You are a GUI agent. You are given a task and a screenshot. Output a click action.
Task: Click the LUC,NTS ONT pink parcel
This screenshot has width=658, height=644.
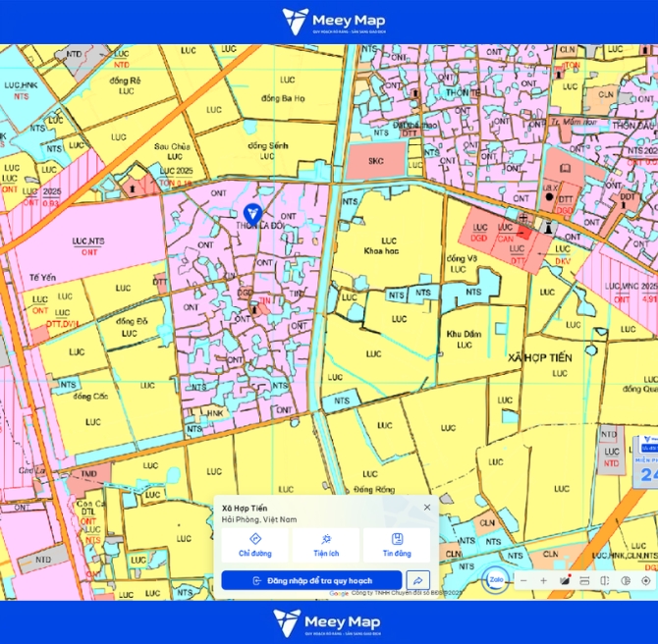tap(88, 246)
